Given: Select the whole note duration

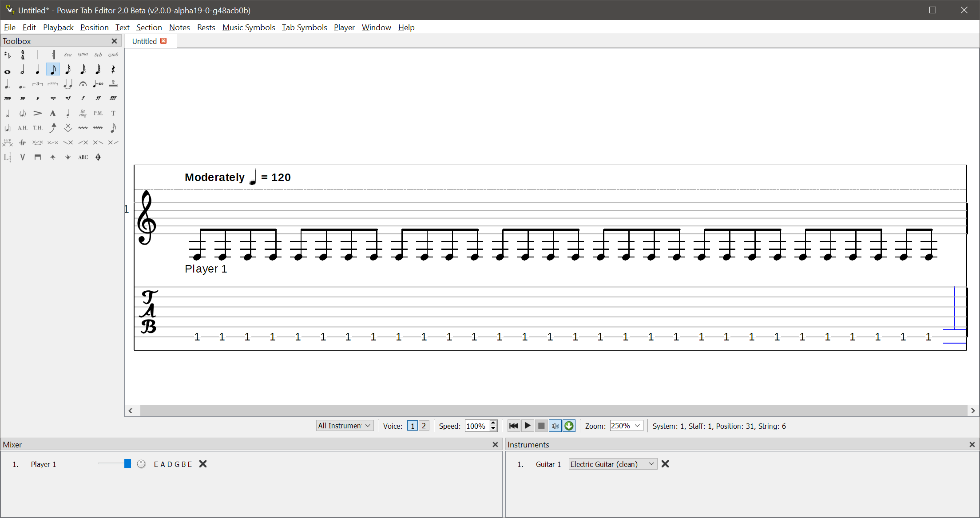Looking at the screenshot, I should pyautogui.click(x=8, y=71).
